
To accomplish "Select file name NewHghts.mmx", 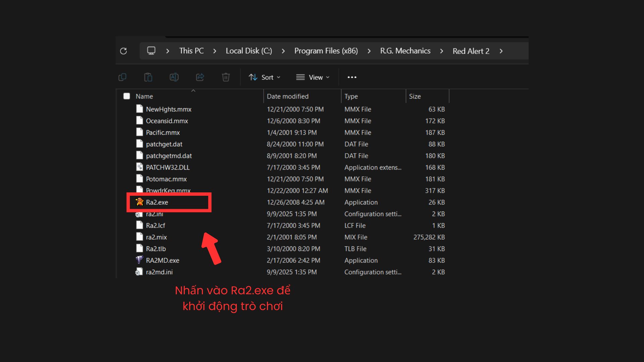I will (169, 109).
